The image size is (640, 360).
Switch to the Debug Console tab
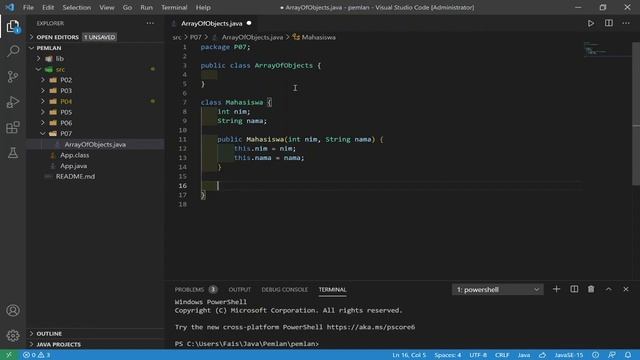pos(284,289)
